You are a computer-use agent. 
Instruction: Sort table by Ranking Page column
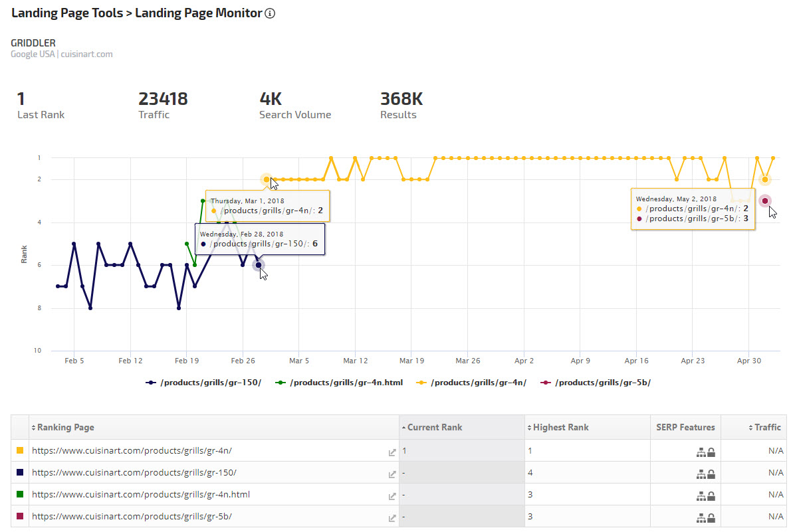click(65, 427)
